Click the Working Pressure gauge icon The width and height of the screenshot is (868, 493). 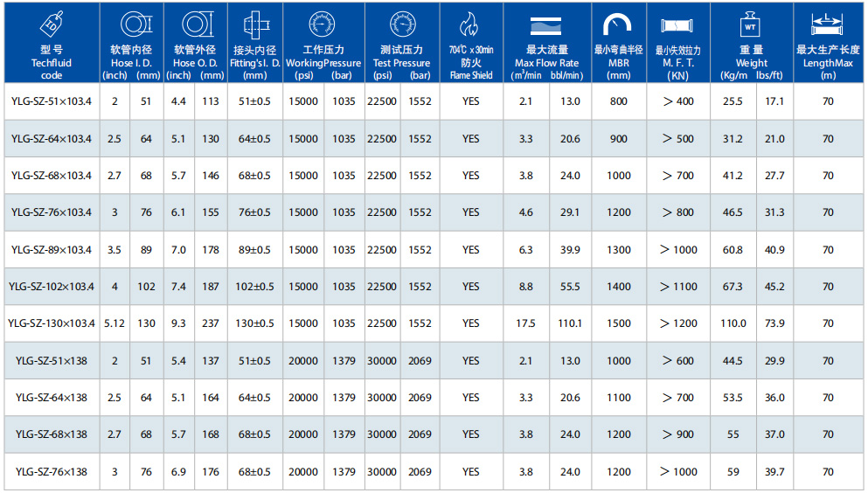323,24
